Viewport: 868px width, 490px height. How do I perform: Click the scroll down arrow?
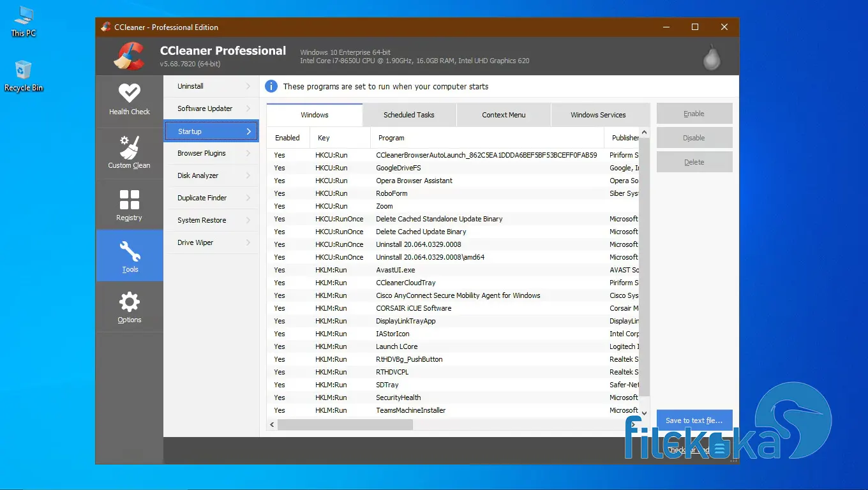[x=644, y=413]
